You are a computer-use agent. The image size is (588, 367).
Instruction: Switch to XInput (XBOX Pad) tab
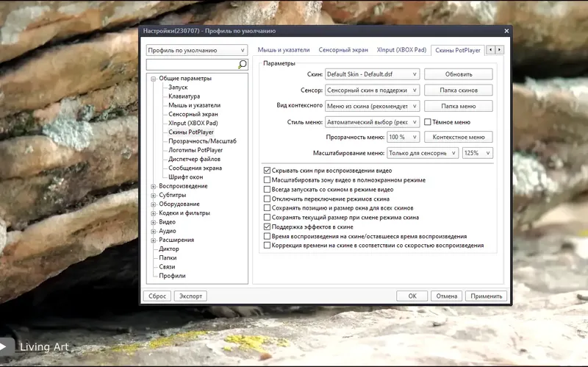click(x=401, y=50)
